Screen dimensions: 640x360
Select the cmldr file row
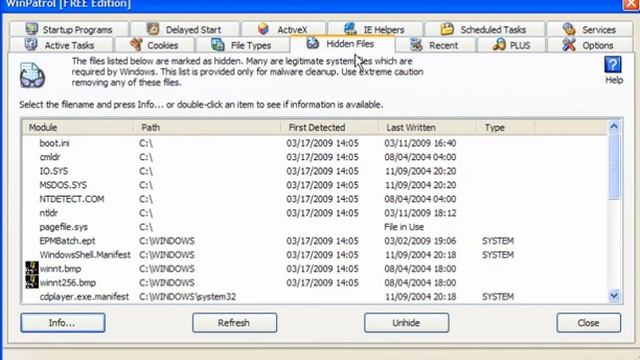pos(314,157)
